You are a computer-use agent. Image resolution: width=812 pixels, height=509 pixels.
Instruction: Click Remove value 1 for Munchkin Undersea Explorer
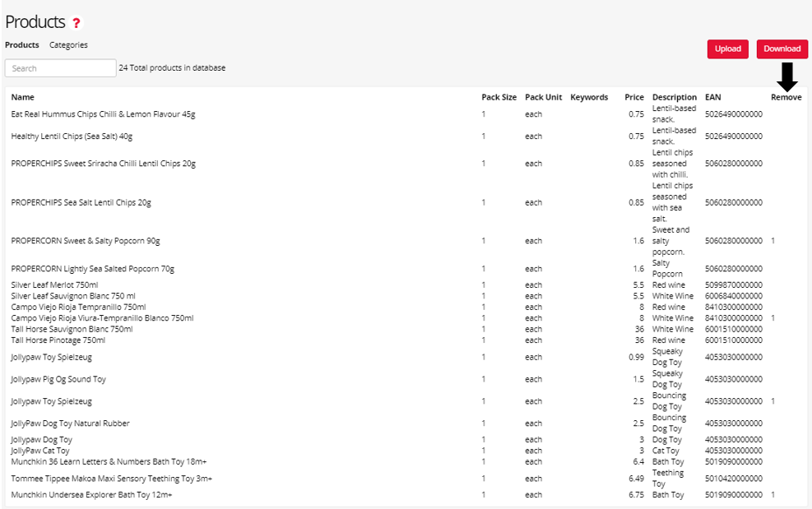(773, 495)
